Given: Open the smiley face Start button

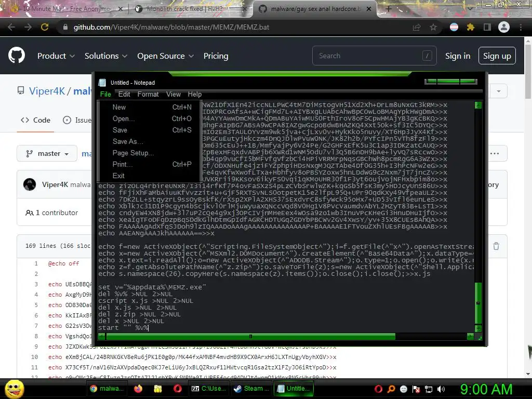Looking at the screenshot, I should pyautogui.click(x=14, y=389).
